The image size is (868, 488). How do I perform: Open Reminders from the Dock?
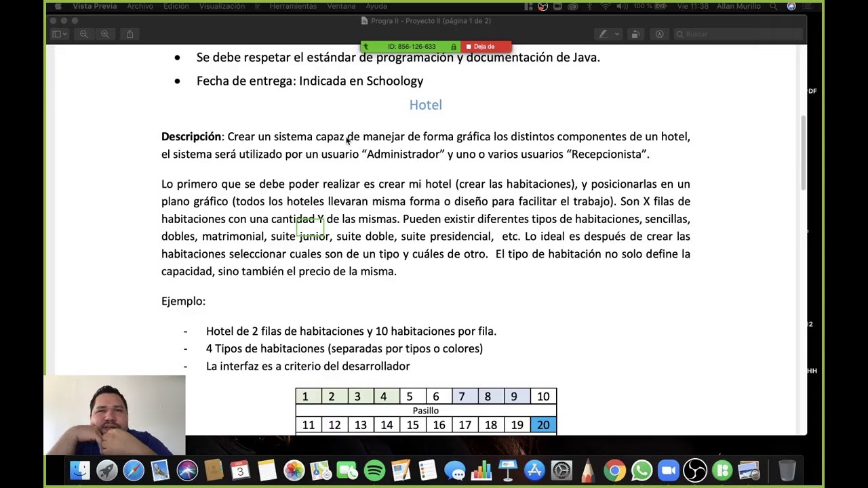tap(427, 470)
